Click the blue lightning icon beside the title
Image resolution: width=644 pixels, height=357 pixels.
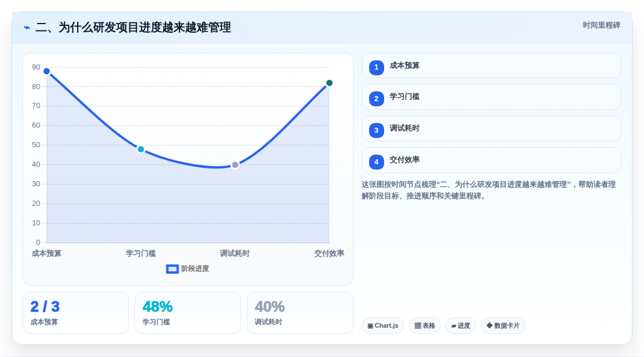pyautogui.click(x=27, y=28)
